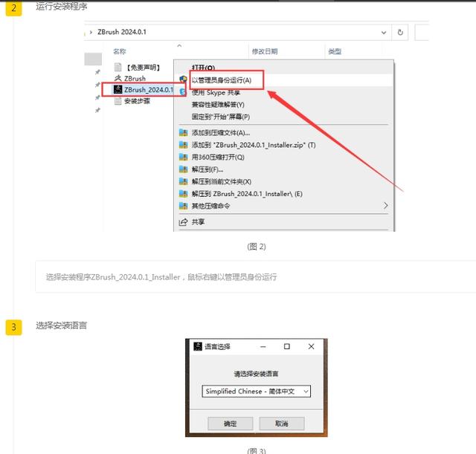Maximize the 语言选择 dialog
This screenshot has width=476, height=454.
point(287,346)
